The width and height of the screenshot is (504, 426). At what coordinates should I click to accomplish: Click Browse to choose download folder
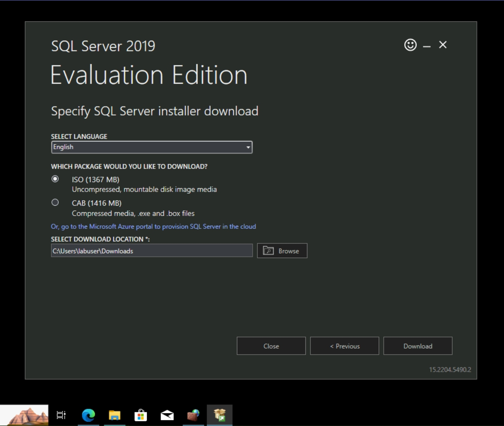coord(282,251)
